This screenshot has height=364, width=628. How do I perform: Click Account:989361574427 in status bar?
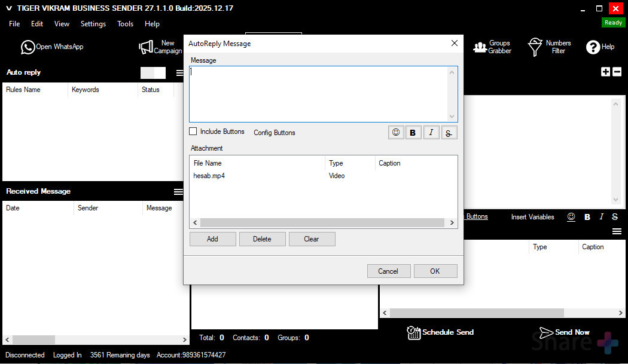pos(191,355)
